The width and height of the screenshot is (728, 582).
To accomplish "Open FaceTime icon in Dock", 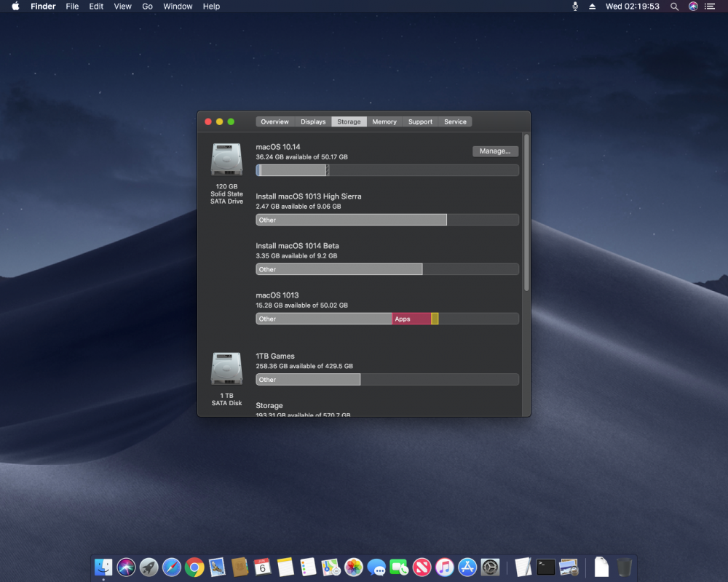I will pos(399,567).
